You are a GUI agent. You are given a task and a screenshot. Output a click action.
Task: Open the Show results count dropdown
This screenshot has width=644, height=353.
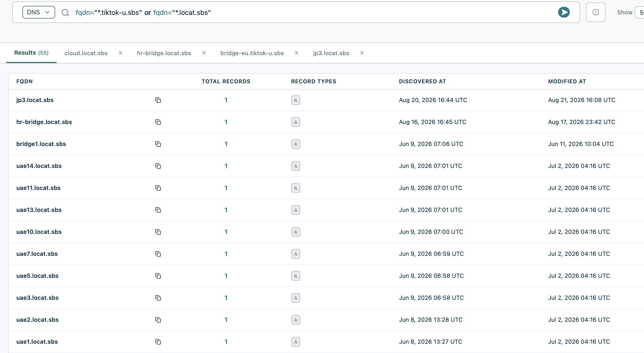tap(640, 12)
